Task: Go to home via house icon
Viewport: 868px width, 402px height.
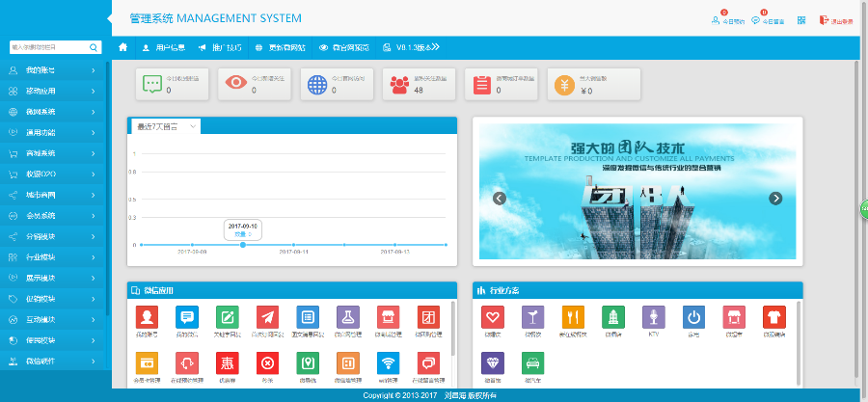Action: [x=122, y=47]
